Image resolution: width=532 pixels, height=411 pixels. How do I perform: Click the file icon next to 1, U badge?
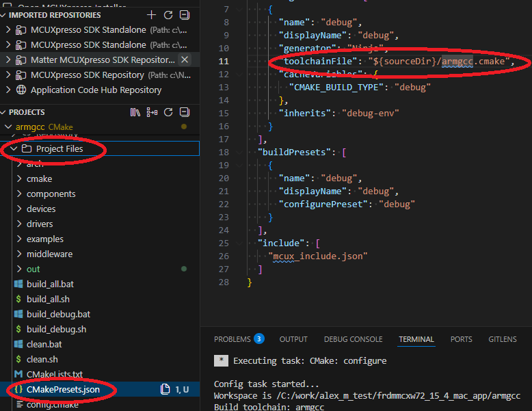click(165, 389)
